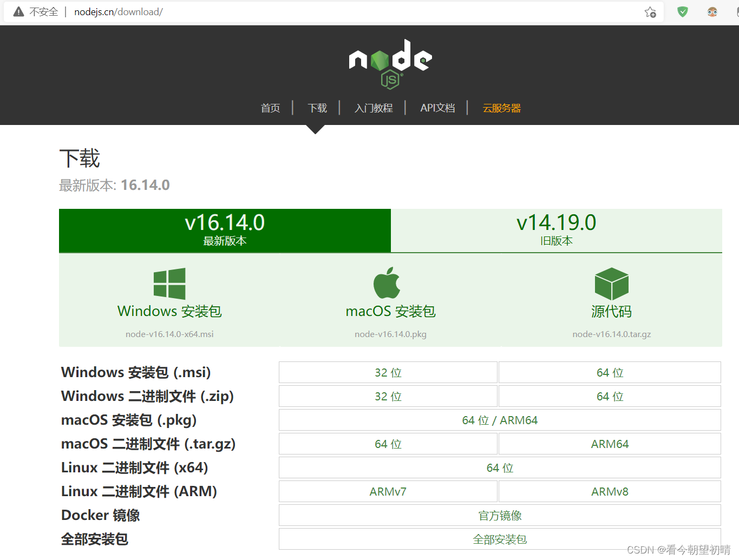Download the 源代码 link
The height and width of the screenshot is (560, 739).
coord(612,312)
